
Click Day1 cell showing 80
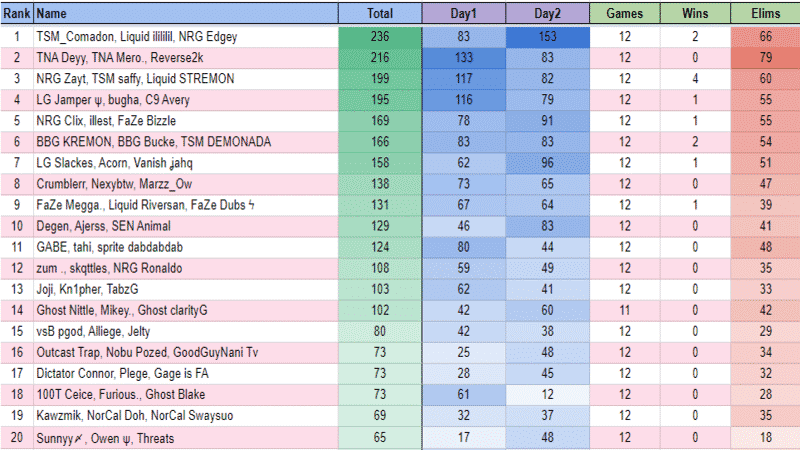click(464, 247)
